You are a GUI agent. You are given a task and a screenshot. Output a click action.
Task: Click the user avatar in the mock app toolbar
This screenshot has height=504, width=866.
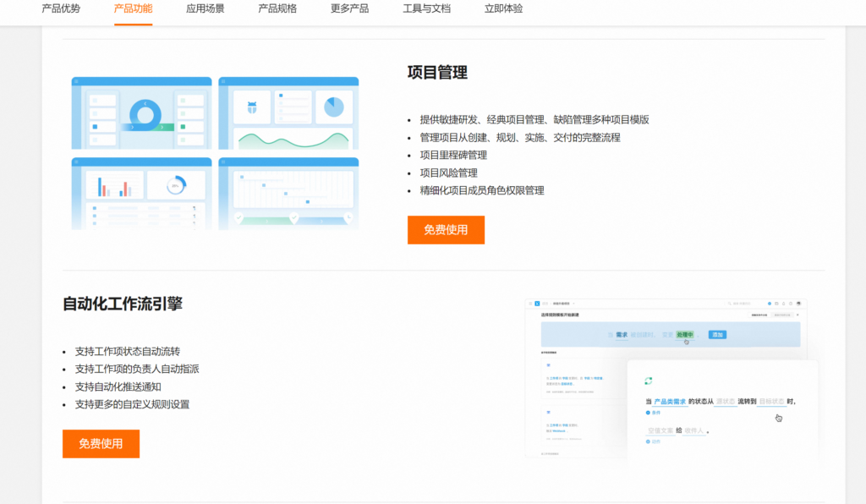[798, 304]
